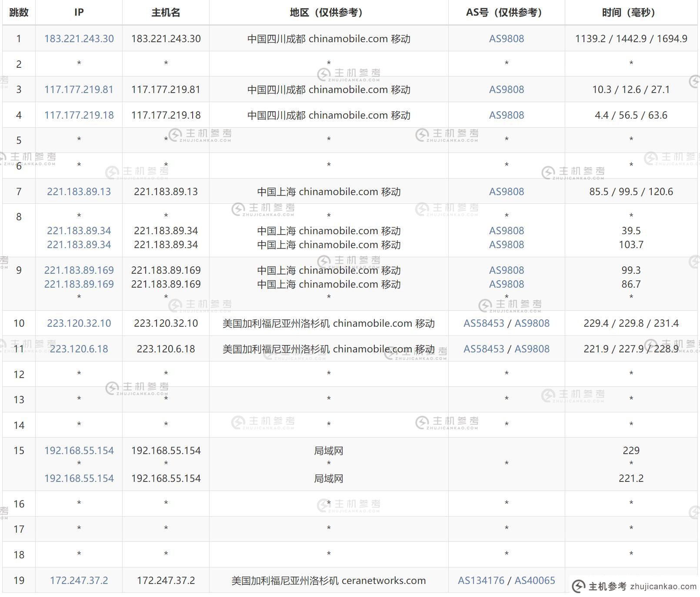Click hostname text 223.120.32.10 in 主机名 column
This screenshot has height=597, width=700.
pyautogui.click(x=166, y=323)
